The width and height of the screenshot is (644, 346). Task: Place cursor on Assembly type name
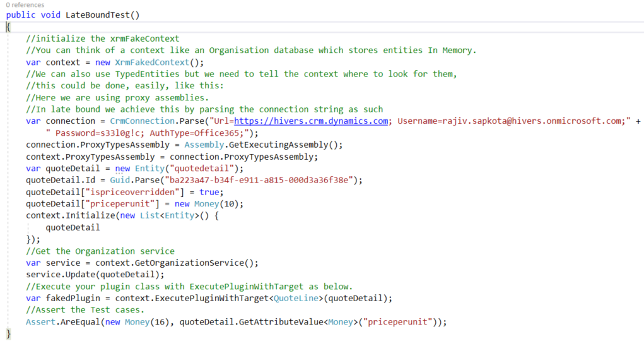[204, 145]
